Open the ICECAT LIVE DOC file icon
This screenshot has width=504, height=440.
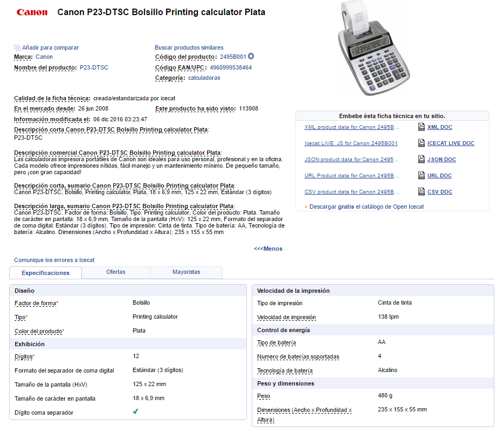click(x=422, y=143)
